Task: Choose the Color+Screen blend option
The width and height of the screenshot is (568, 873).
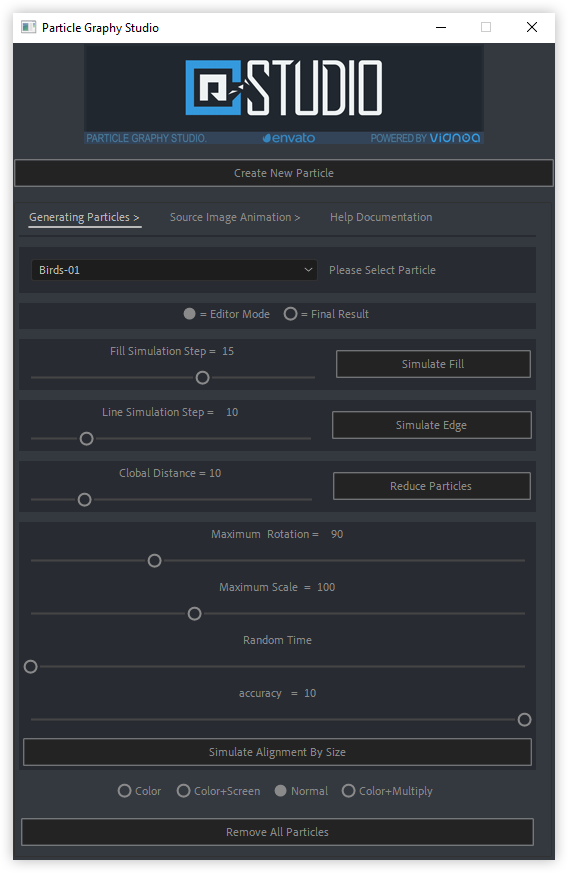Action: click(183, 791)
